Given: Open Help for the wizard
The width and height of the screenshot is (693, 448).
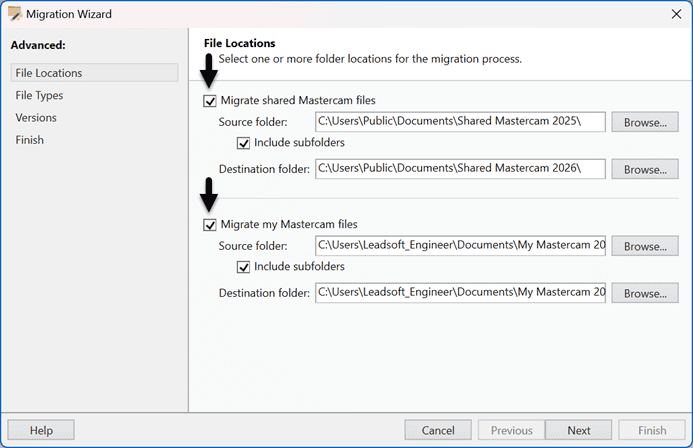Looking at the screenshot, I should (41, 430).
